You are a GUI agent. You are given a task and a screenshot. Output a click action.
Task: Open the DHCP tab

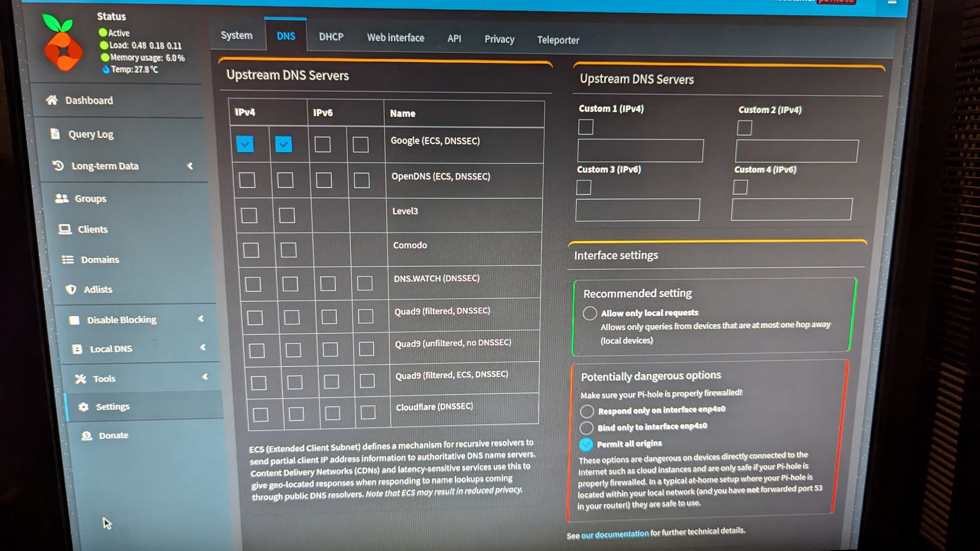click(x=331, y=37)
